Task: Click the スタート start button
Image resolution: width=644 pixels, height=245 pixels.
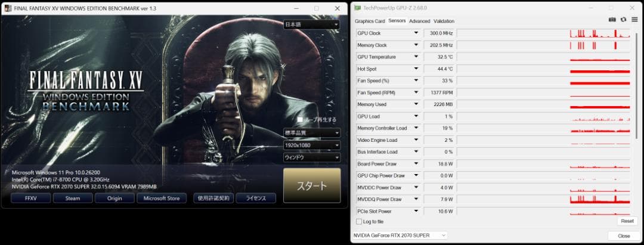Action: 312,185
